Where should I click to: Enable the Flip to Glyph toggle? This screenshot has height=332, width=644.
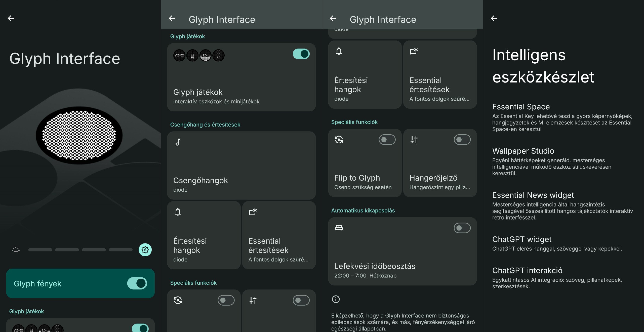click(387, 140)
